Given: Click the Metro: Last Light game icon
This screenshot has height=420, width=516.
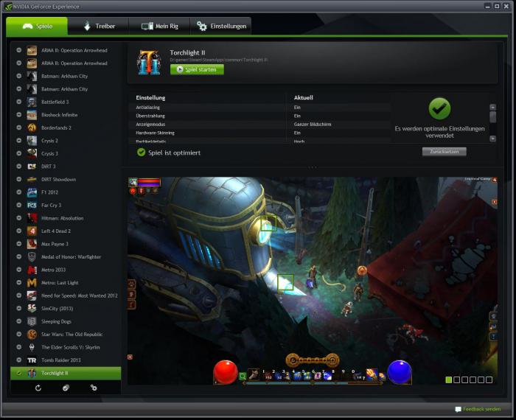Looking at the screenshot, I should (x=32, y=282).
